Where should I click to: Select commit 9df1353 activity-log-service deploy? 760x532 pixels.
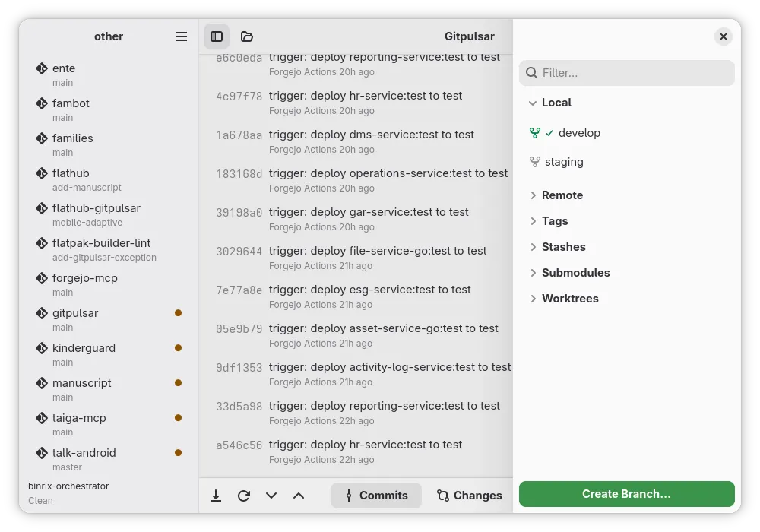coord(356,374)
